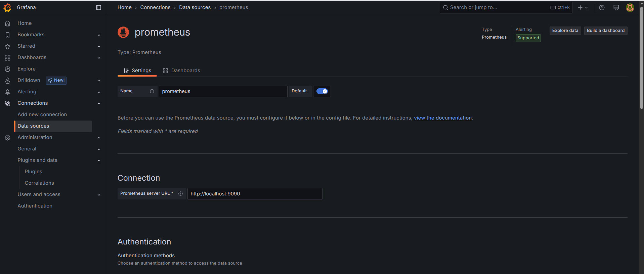
Task: Expand the Bookmarks section chevron
Action: click(99, 35)
